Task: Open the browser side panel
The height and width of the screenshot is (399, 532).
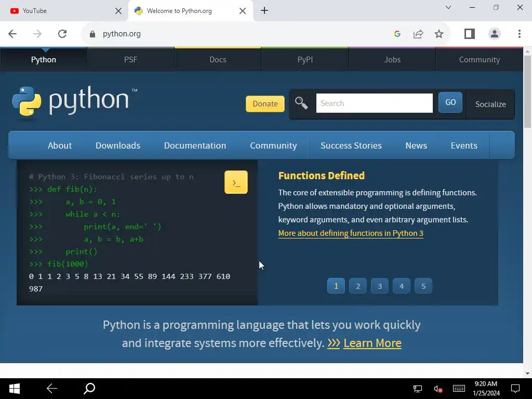Action: tap(470, 34)
